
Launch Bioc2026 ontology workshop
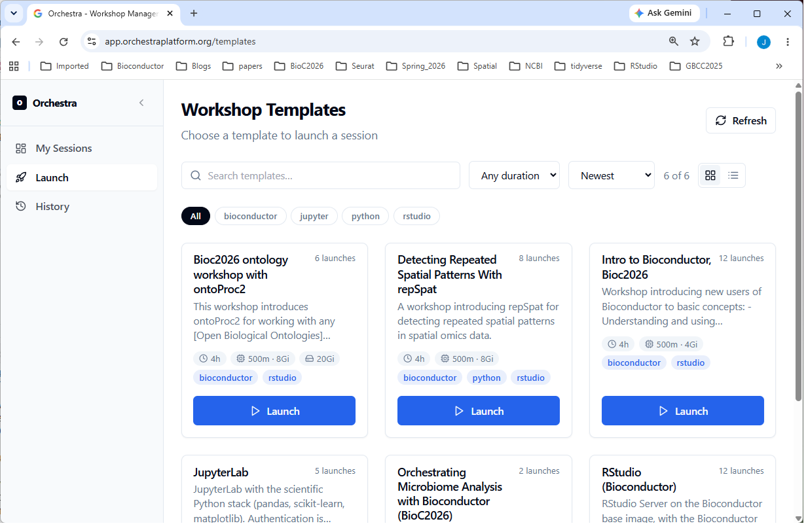coord(274,411)
